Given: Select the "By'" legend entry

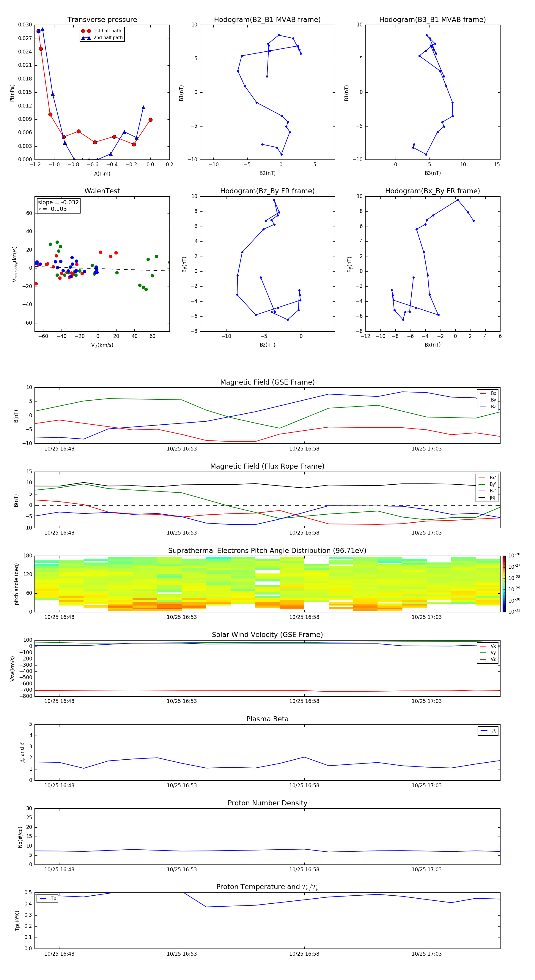Looking at the screenshot, I should point(487,484).
